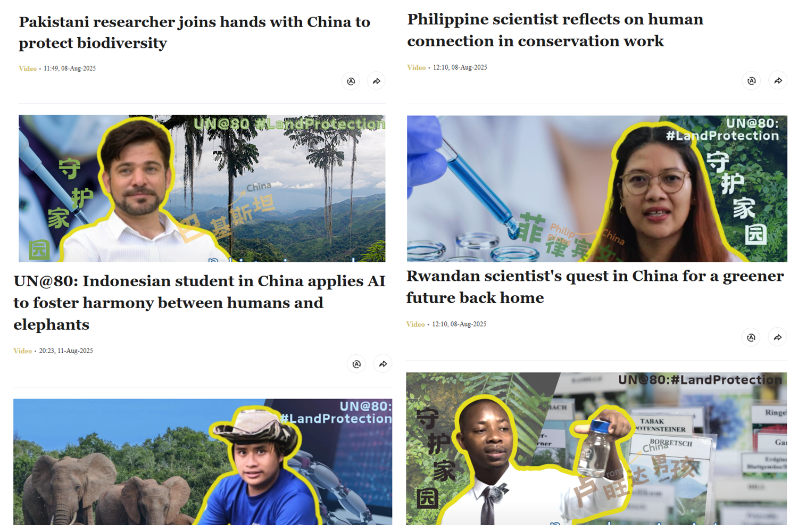
Task: Open headline 'Philippine scientist reflects on human connection'
Action: pyautogui.click(x=555, y=30)
